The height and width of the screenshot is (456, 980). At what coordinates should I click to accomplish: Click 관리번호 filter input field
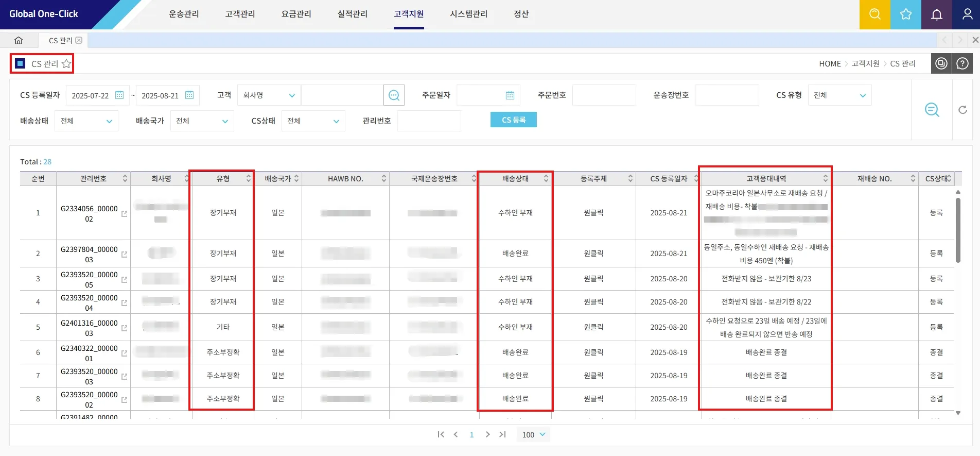point(429,121)
